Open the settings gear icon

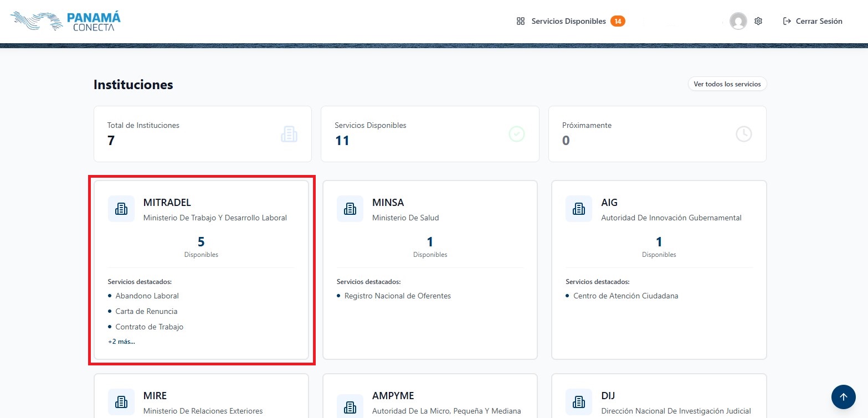coord(758,21)
